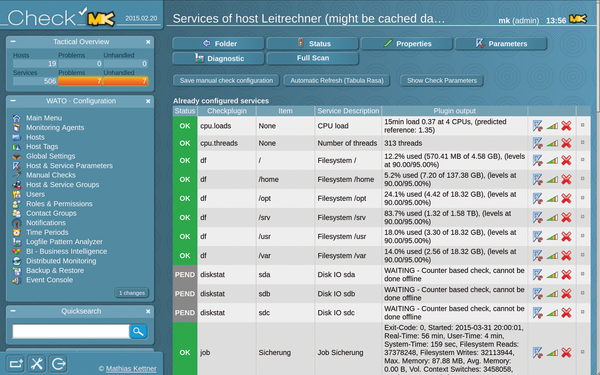This screenshot has height=375, width=600.
Task: Remove the Disk IO sda service
Action: tap(566, 274)
